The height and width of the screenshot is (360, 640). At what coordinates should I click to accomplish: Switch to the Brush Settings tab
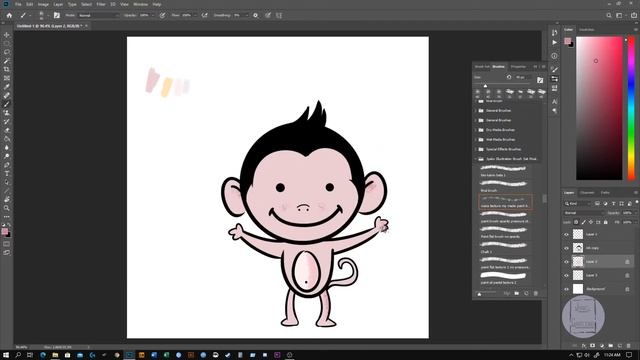(482, 67)
